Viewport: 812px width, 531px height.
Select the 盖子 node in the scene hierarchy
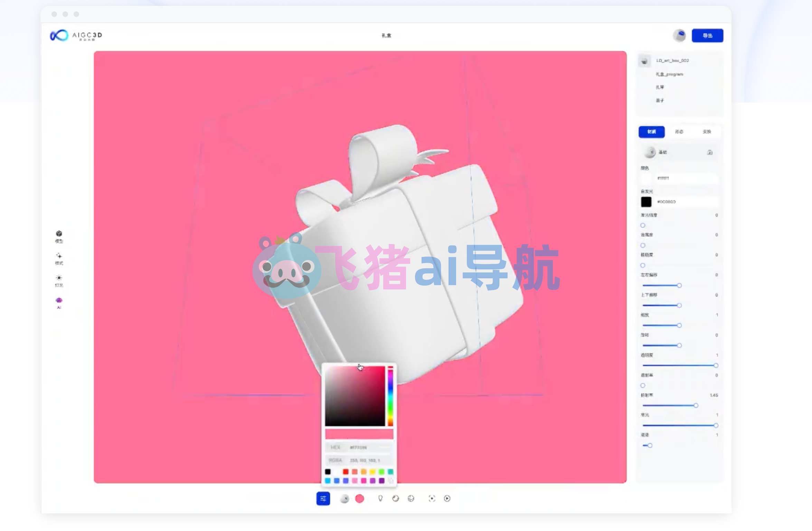click(659, 100)
